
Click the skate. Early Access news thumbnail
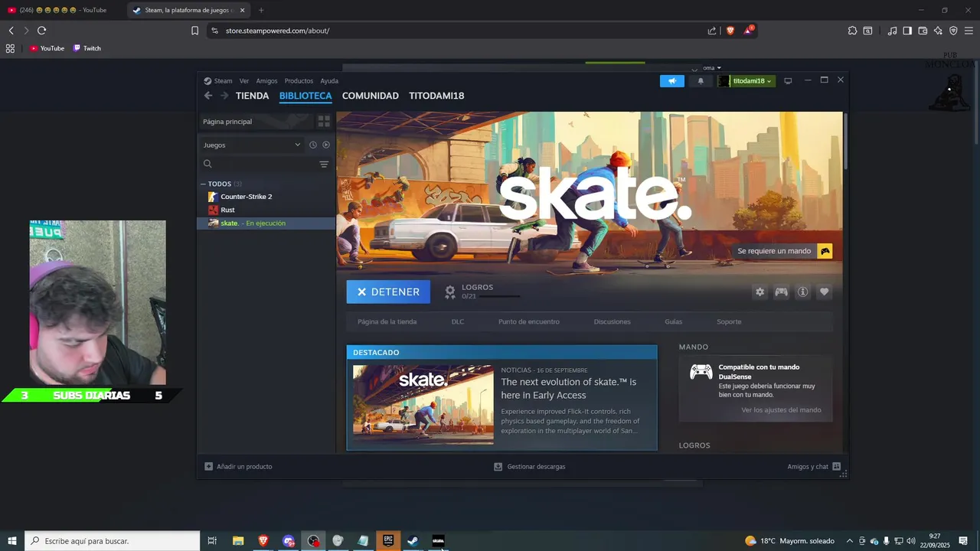(x=423, y=404)
